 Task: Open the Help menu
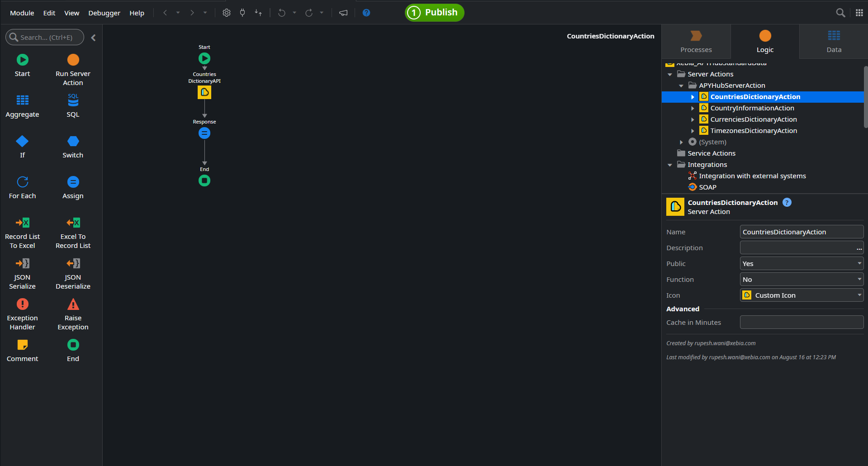(137, 13)
